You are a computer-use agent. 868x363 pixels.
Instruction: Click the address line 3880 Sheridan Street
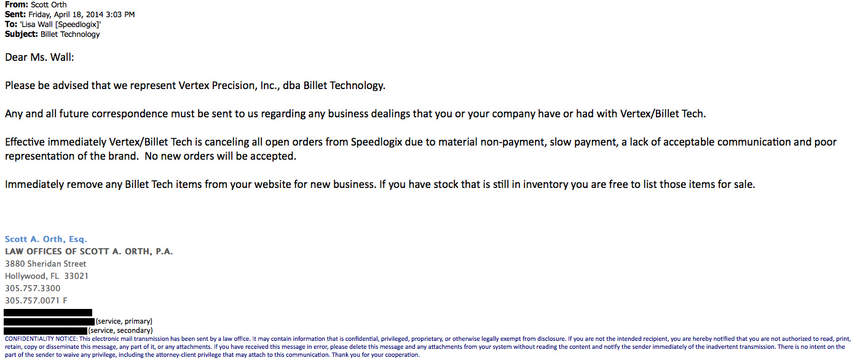pyautogui.click(x=45, y=263)
